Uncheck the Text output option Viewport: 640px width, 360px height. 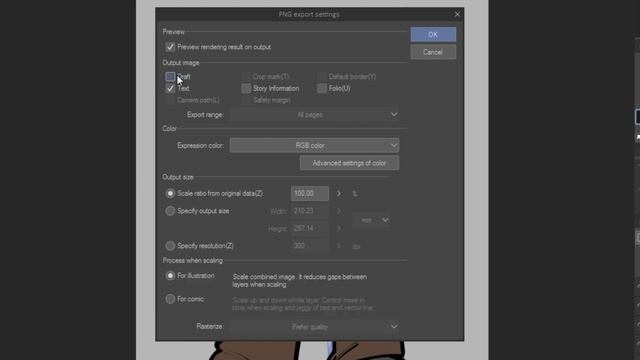(x=170, y=89)
